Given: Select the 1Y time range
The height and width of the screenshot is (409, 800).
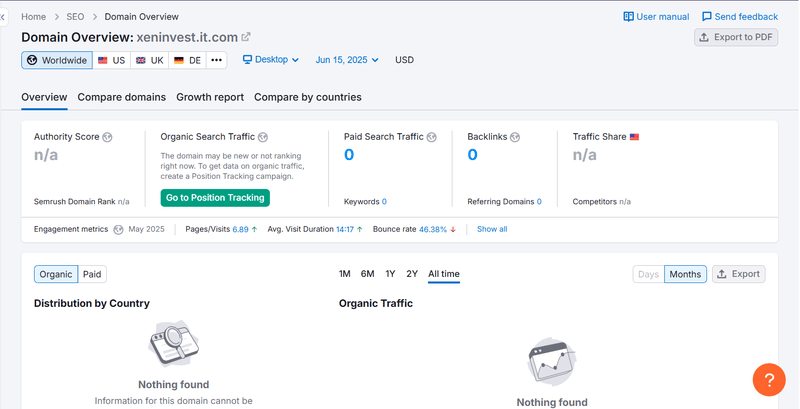Looking at the screenshot, I should pyautogui.click(x=390, y=274).
